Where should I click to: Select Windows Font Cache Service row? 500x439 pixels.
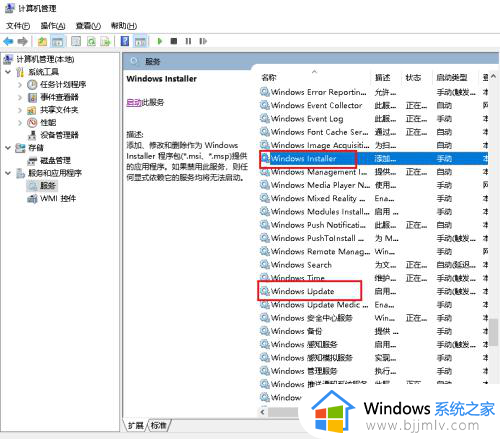pyautogui.click(x=374, y=132)
